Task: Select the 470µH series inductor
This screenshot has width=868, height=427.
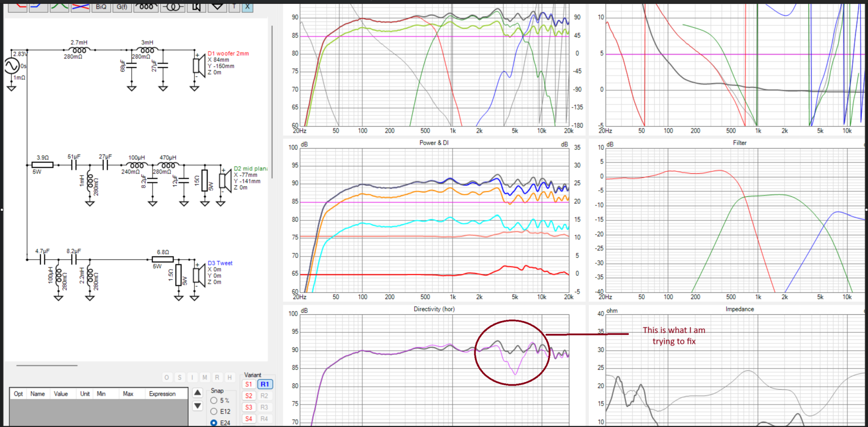Action: coord(168,165)
